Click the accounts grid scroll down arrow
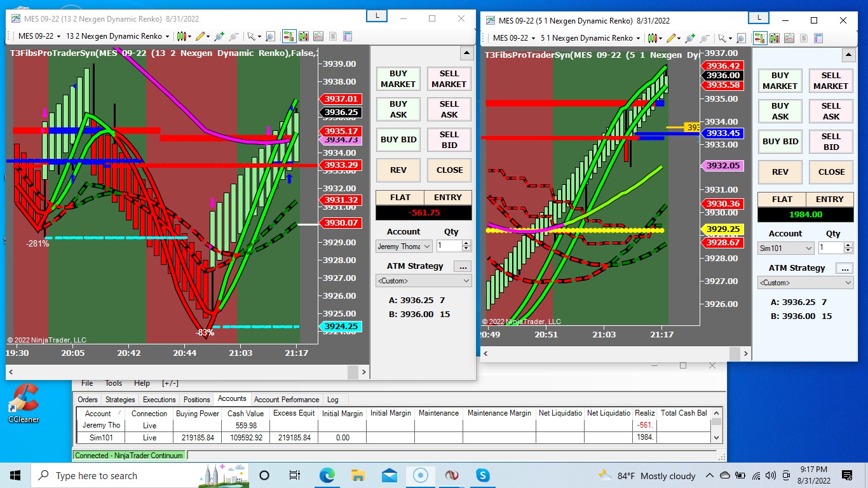 pos(717,437)
